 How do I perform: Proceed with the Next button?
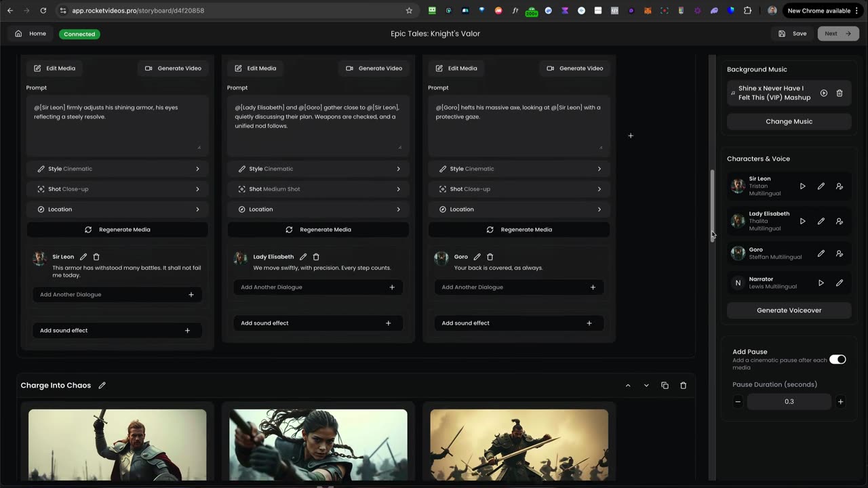click(x=838, y=34)
